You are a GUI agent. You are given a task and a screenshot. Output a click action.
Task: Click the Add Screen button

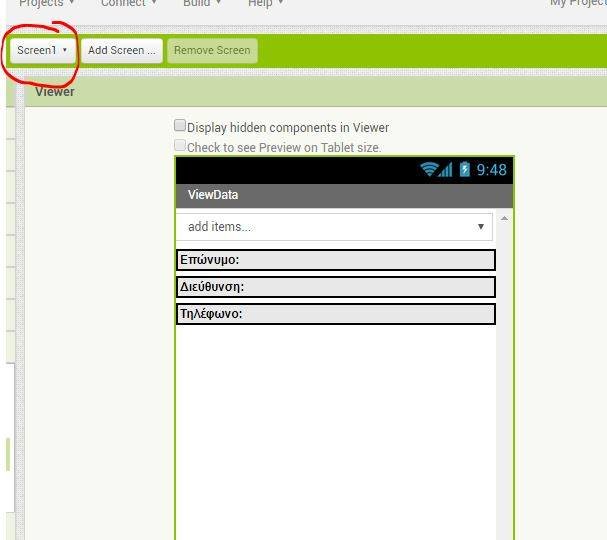(122, 50)
